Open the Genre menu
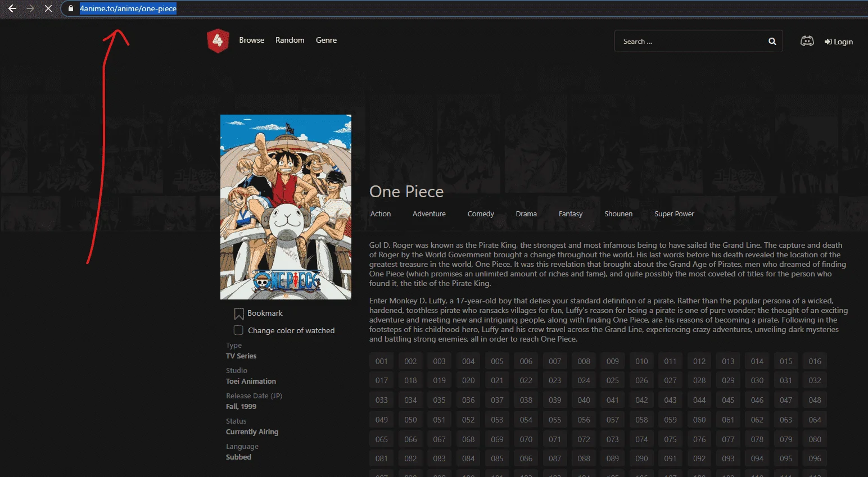 click(x=326, y=40)
